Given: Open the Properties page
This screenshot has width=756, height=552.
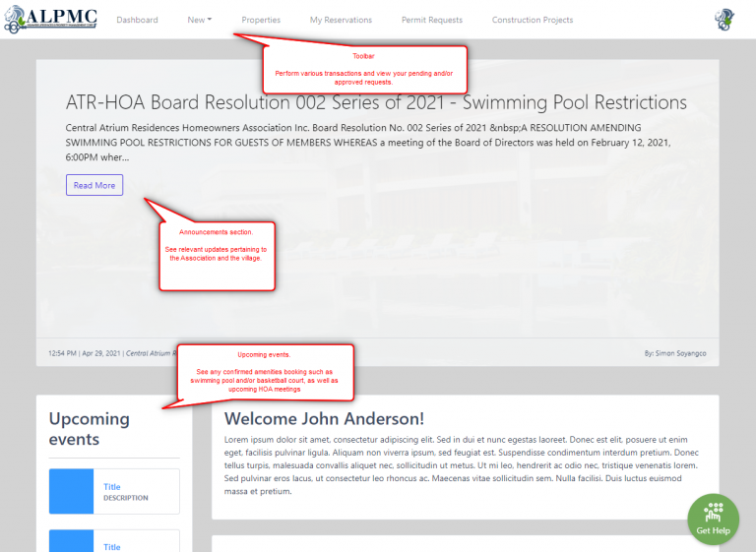Looking at the screenshot, I should pyautogui.click(x=261, y=20).
